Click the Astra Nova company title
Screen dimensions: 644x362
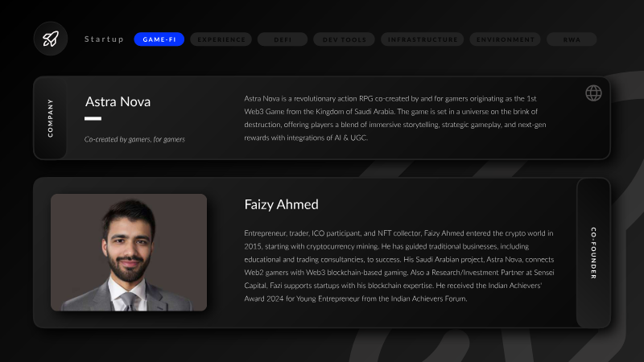pos(118,102)
